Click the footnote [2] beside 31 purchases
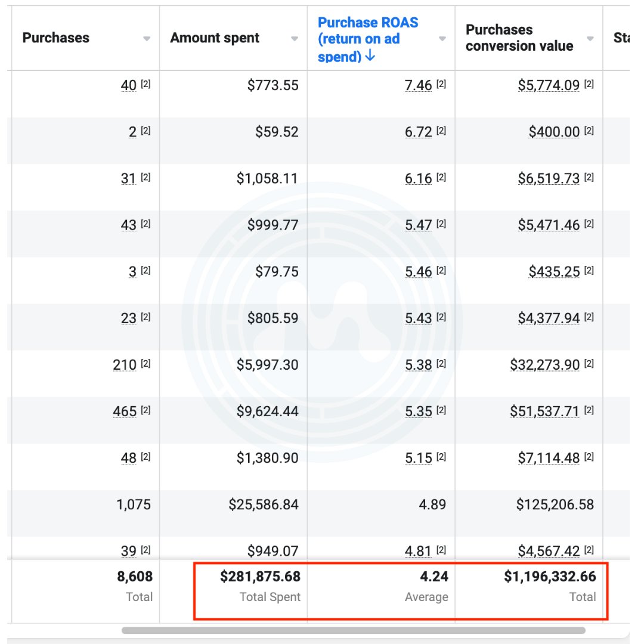Screen dimensions: 644x644 [x=146, y=177]
